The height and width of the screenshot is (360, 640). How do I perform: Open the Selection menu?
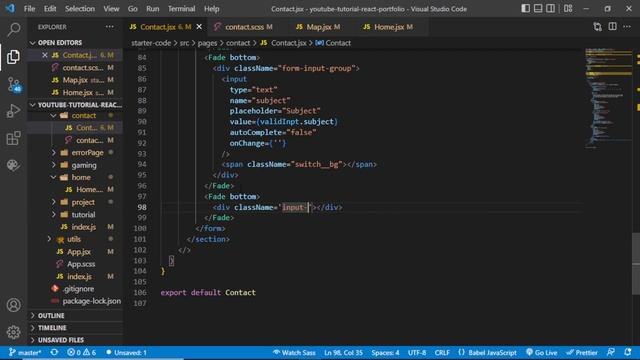point(80,9)
